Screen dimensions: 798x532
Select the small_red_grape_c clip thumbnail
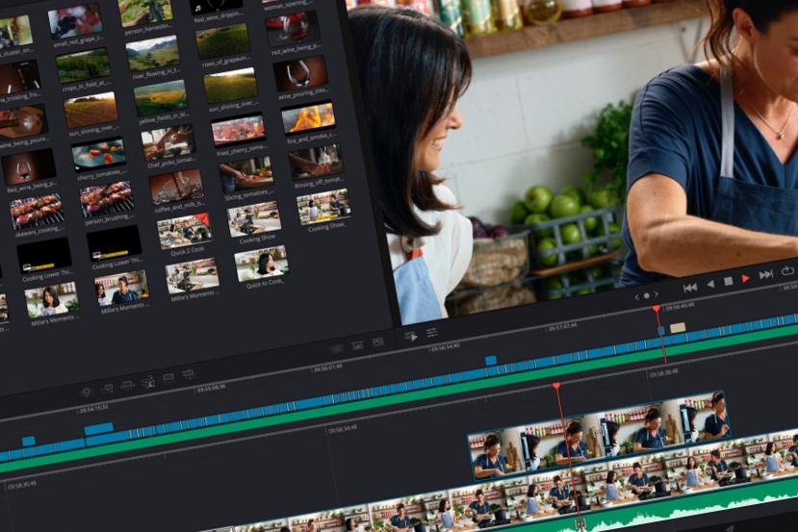click(x=75, y=21)
